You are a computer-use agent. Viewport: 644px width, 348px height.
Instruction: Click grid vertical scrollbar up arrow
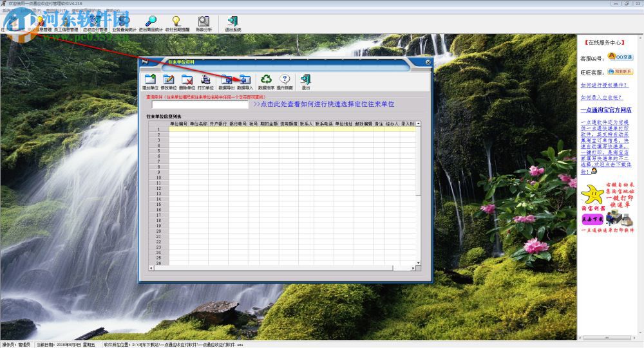coord(418,124)
